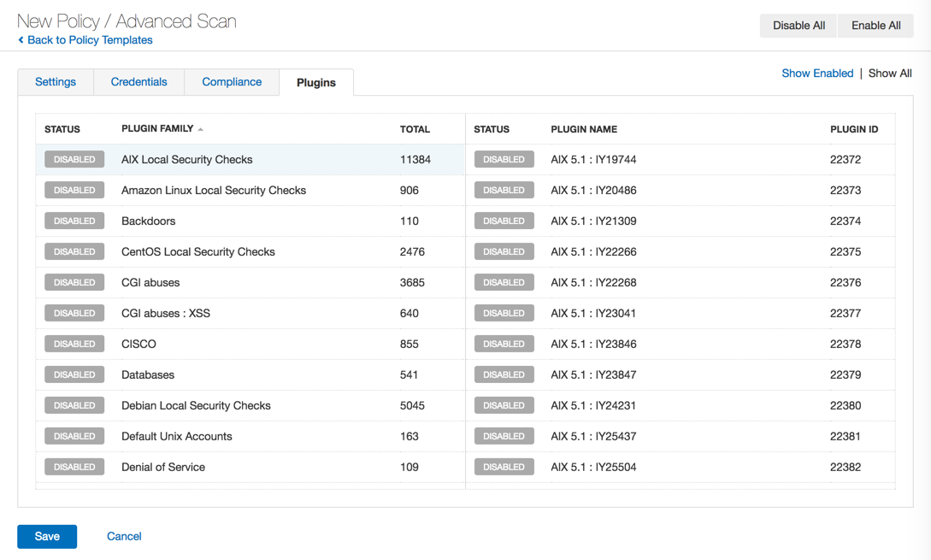Open the Credentials tab
Screen dimensions: 931x560
pos(138,82)
